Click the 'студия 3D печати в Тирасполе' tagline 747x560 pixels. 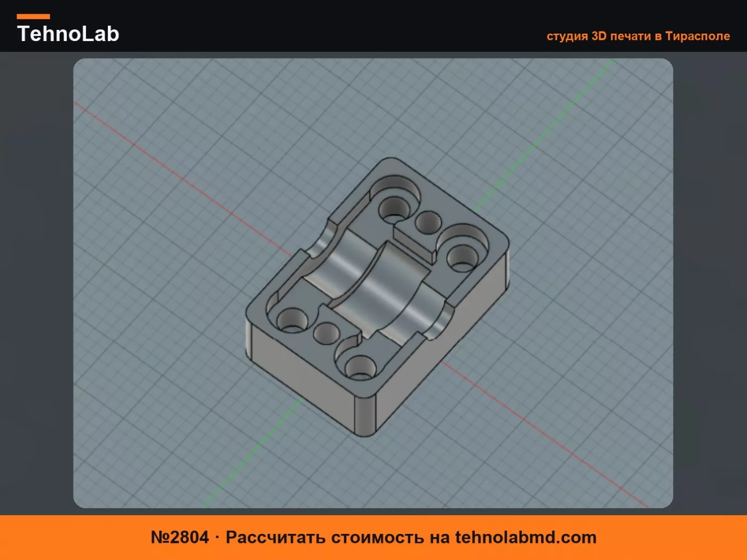pyautogui.click(x=638, y=36)
